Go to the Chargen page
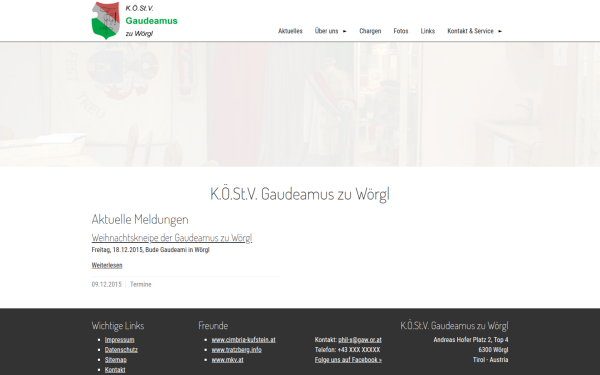600x375 pixels. click(370, 31)
